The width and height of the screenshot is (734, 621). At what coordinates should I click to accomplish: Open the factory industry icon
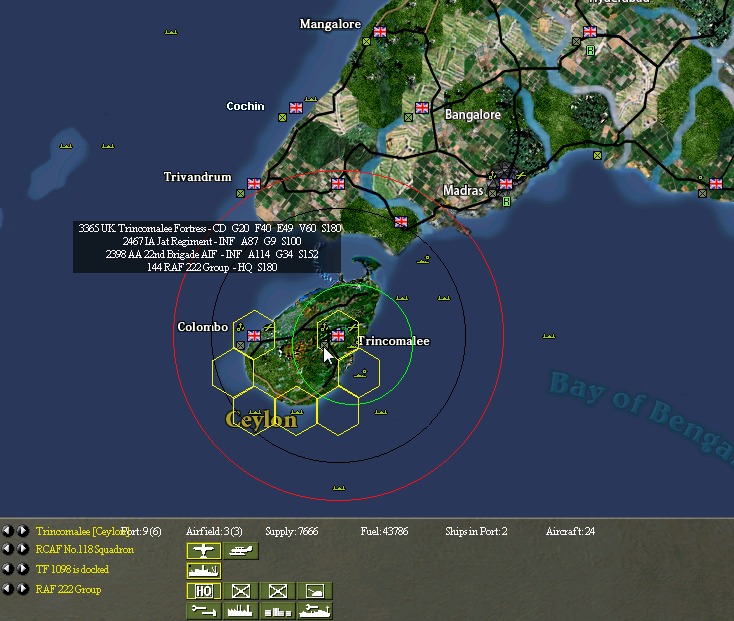pyautogui.click(x=241, y=611)
